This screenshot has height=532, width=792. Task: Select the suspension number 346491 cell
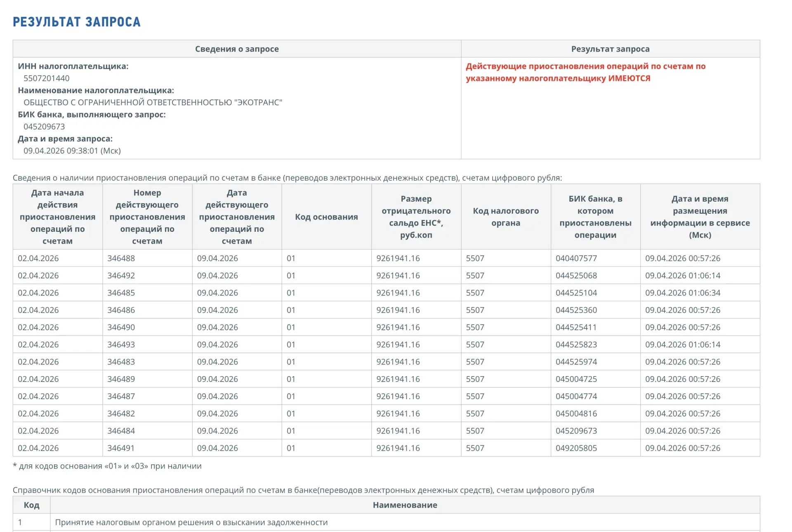click(121, 448)
